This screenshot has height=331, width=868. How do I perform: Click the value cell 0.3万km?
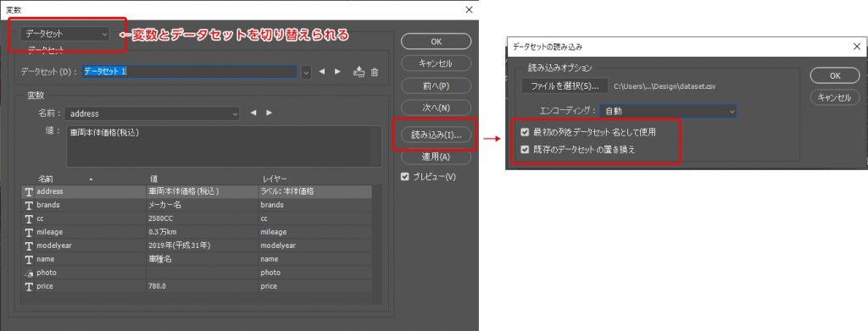tap(162, 232)
